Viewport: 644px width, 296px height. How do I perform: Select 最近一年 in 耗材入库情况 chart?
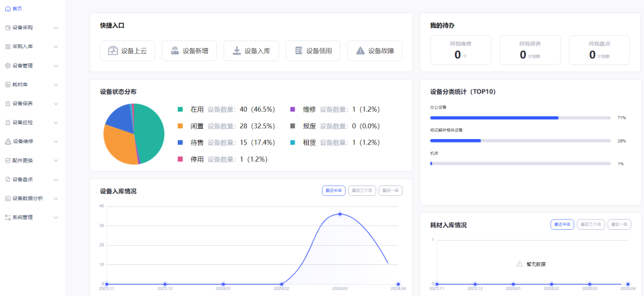[x=620, y=224]
